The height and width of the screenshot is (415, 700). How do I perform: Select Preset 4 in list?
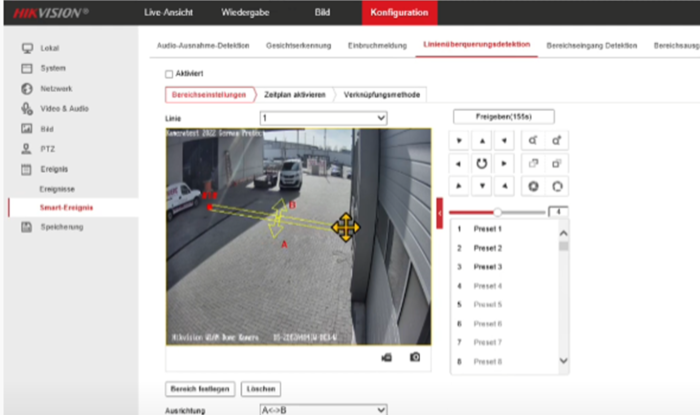504,286
